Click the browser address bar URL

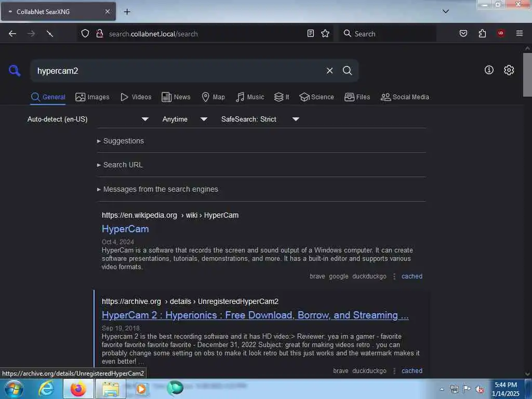(x=153, y=34)
